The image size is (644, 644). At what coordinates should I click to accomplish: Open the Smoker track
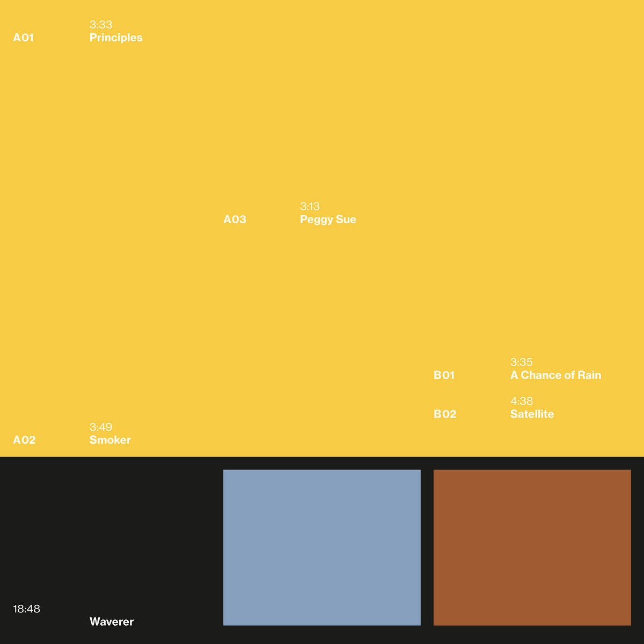click(110, 440)
